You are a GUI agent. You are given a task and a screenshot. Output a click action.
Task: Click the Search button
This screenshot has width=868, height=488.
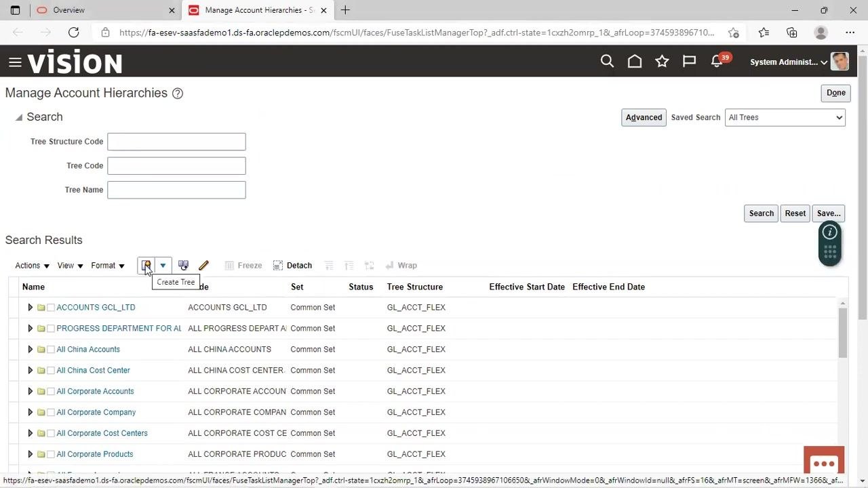click(761, 213)
